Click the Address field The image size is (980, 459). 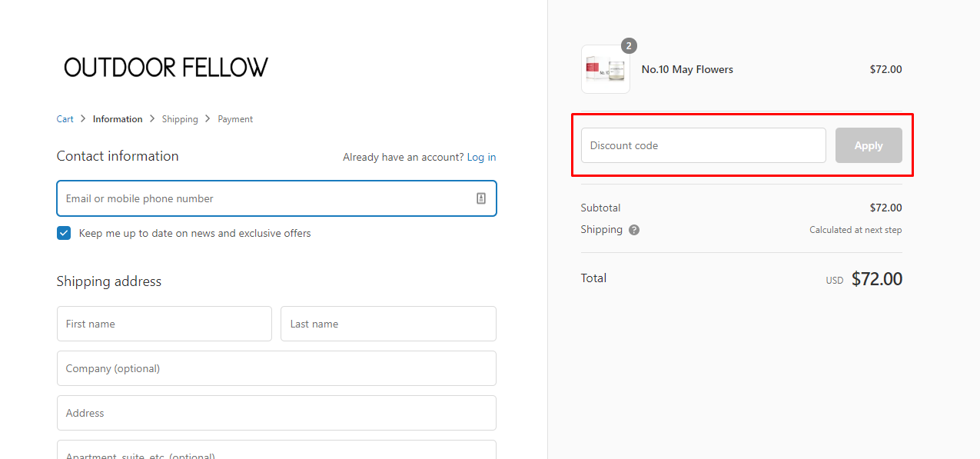pyautogui.click(x=277, y=413)
